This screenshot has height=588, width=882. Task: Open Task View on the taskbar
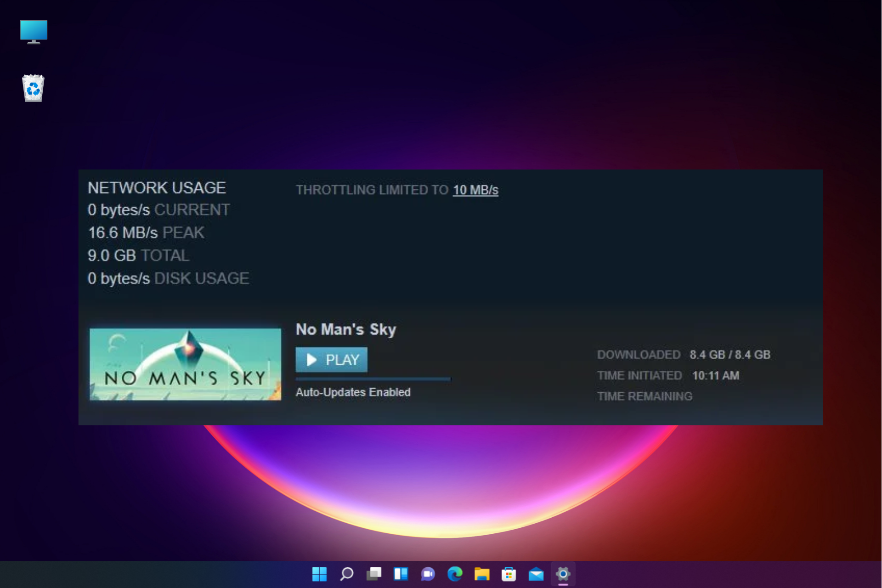click(x=374, y=574)
